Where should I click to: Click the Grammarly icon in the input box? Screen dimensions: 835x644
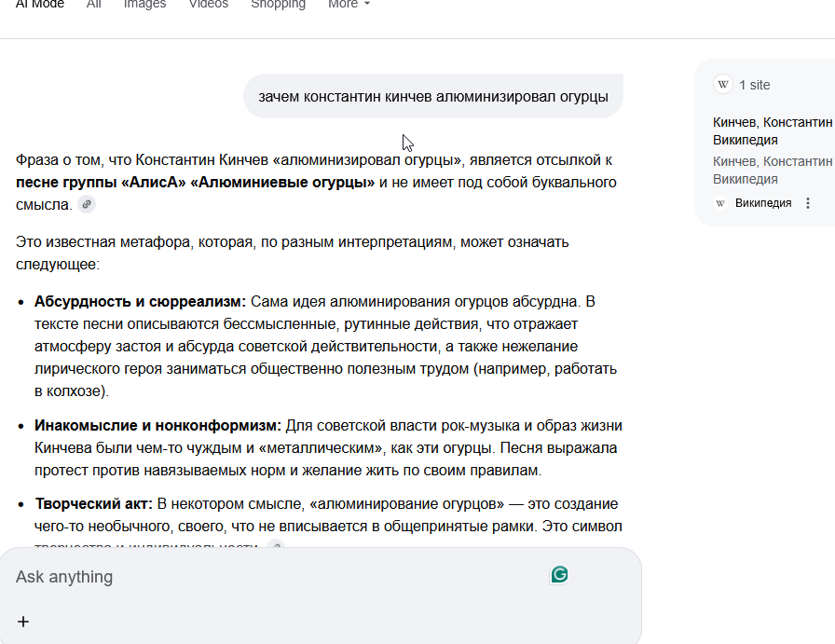[559, 574]
